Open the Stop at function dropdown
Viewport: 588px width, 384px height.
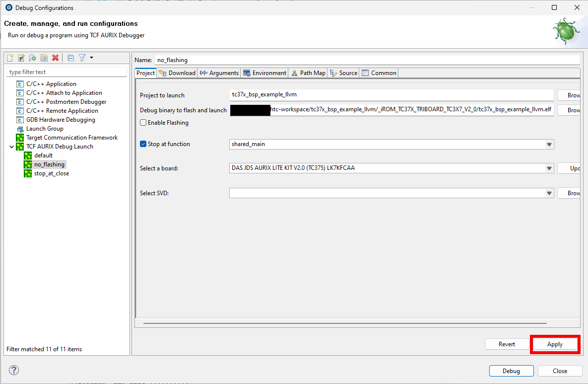tap(549, 145)
